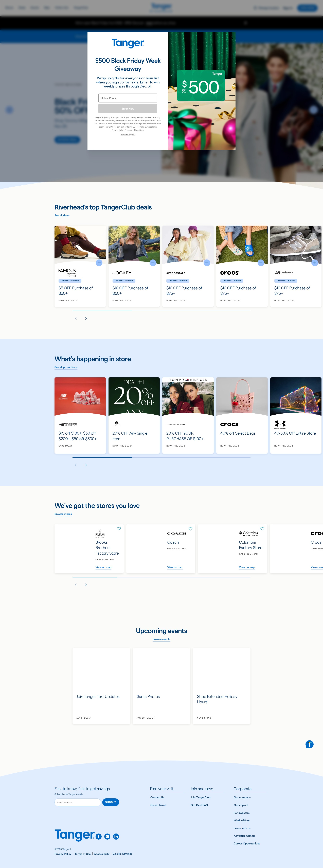This screenshot has width=323, height=868.
Task: Open Work with us footer link
Action: [242, 821]
